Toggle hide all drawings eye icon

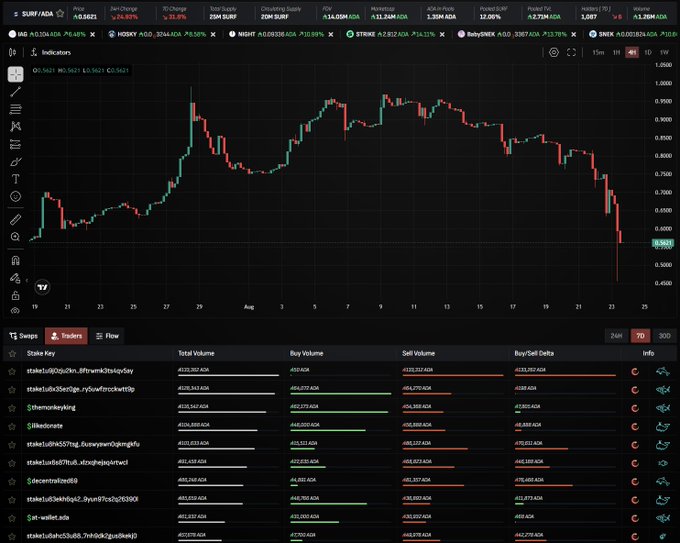click(16, 311)
